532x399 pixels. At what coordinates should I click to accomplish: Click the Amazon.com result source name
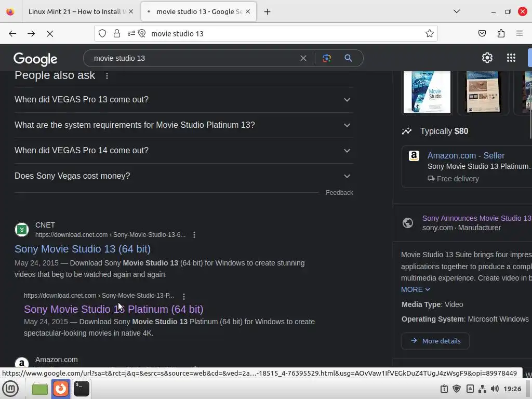point(56,360)
